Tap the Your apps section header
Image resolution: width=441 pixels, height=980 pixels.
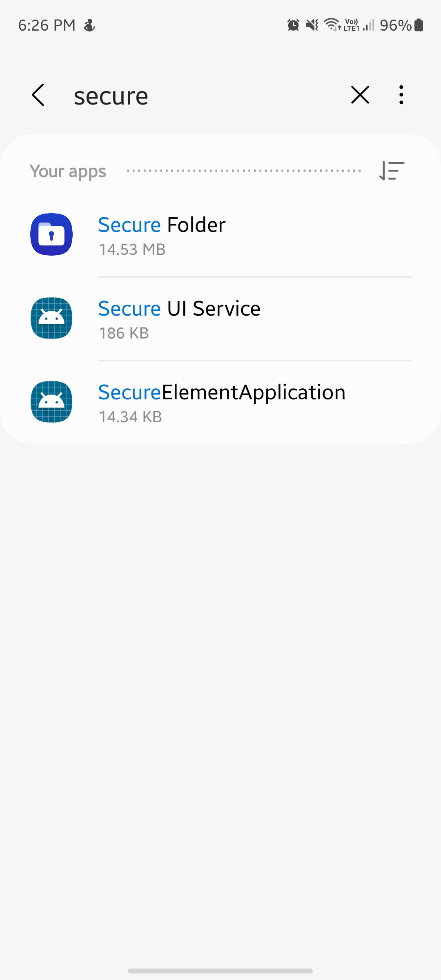(x=68, y=171)
